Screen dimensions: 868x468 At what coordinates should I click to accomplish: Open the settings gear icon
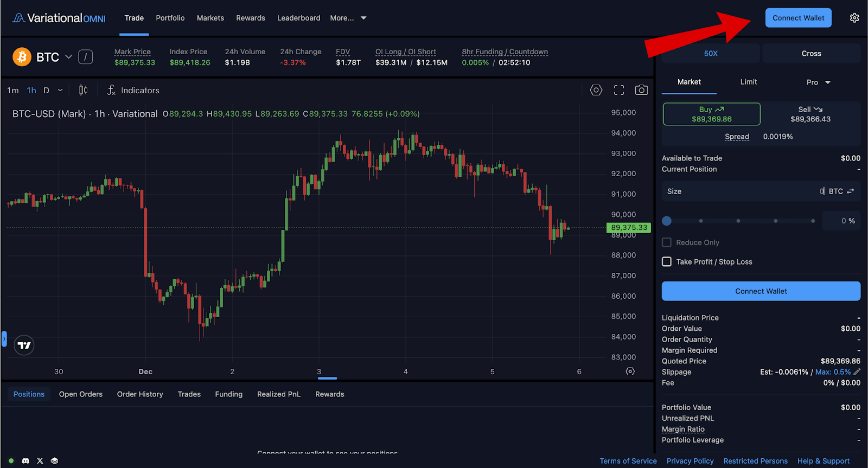point(854,18)
